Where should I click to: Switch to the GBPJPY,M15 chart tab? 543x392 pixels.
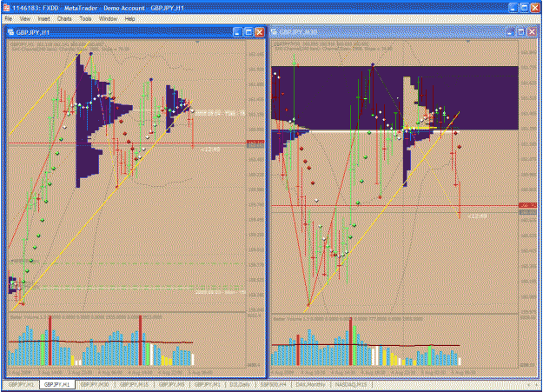tap(134, 384)
